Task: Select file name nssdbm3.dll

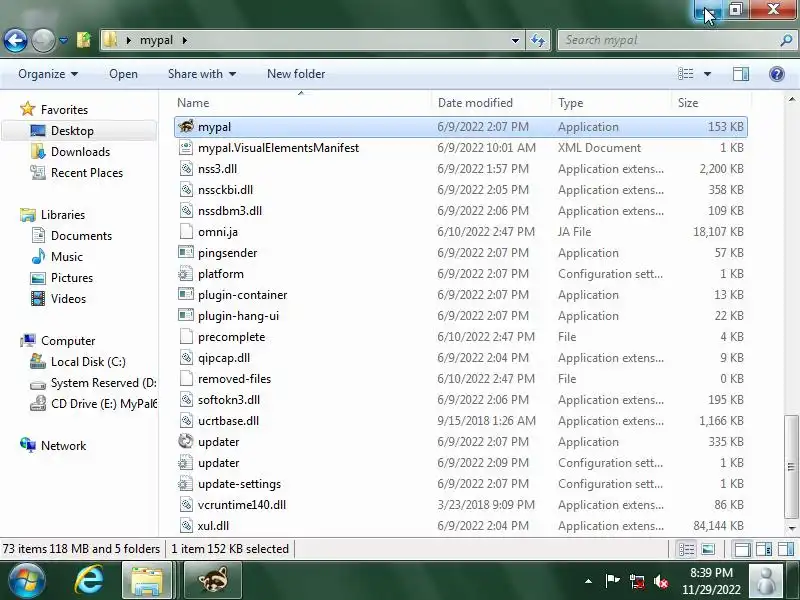Action: point(230,211)
